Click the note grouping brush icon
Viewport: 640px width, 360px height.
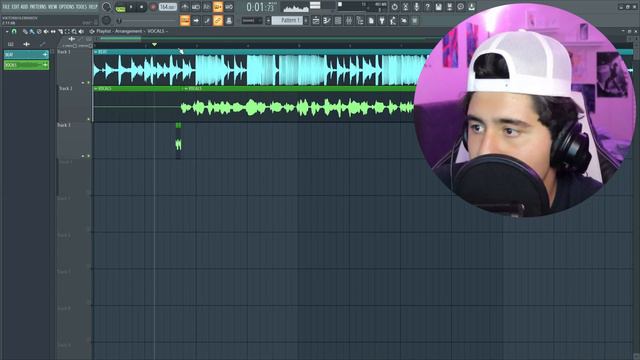[x=207, y=20]
